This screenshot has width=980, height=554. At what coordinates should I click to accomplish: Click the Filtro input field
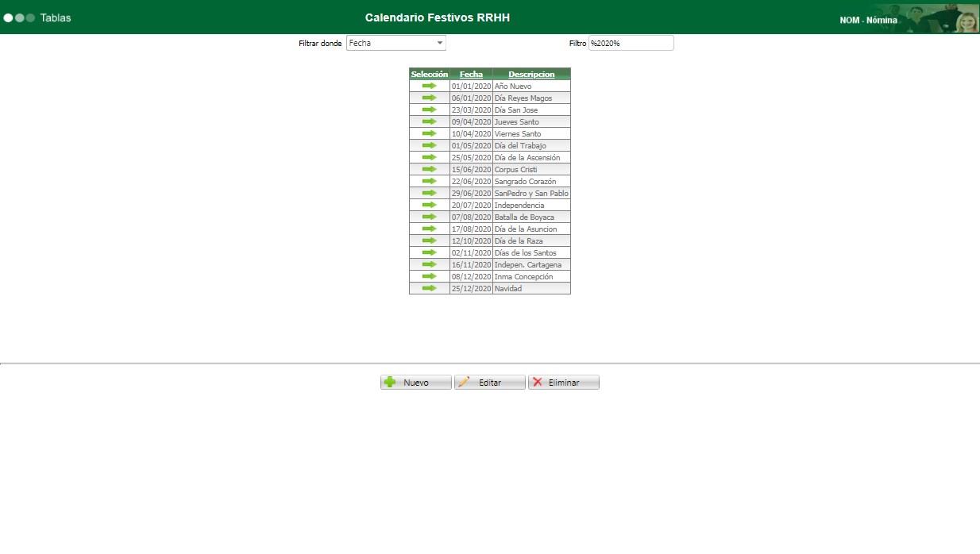click(631, 43)
